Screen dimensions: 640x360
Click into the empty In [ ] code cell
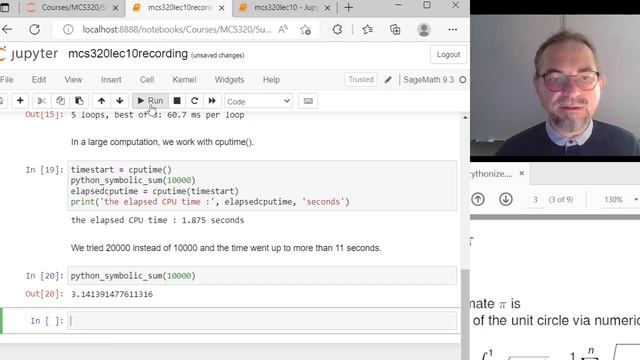point(262,321)
